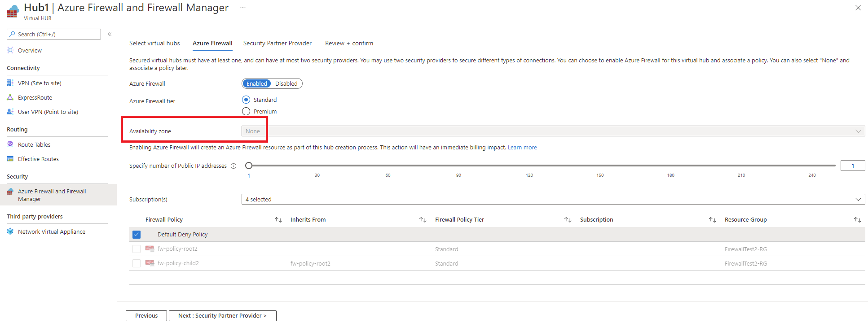Click Next : Security Partner Provider button
This screenshot has height=323, width=868.
(223, 316)
